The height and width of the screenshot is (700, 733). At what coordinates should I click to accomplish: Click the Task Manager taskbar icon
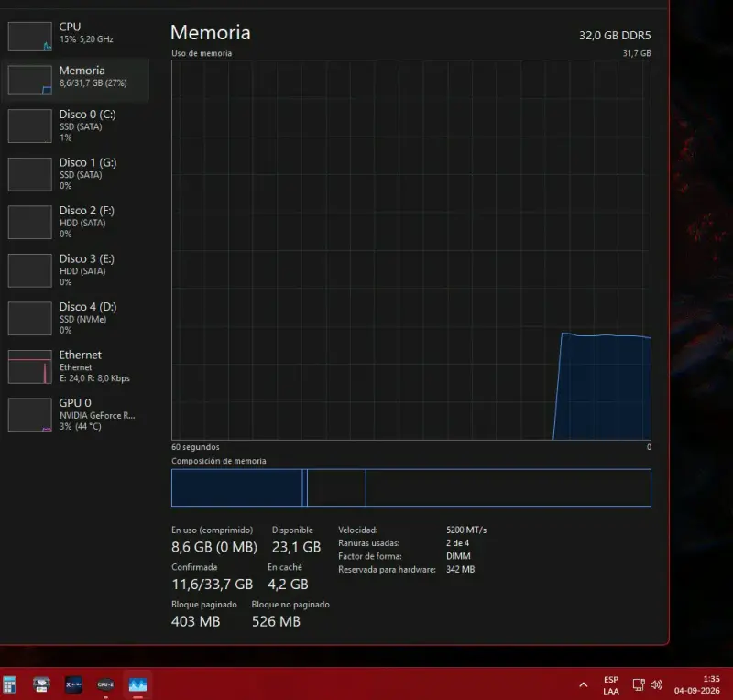coord(137,684)
